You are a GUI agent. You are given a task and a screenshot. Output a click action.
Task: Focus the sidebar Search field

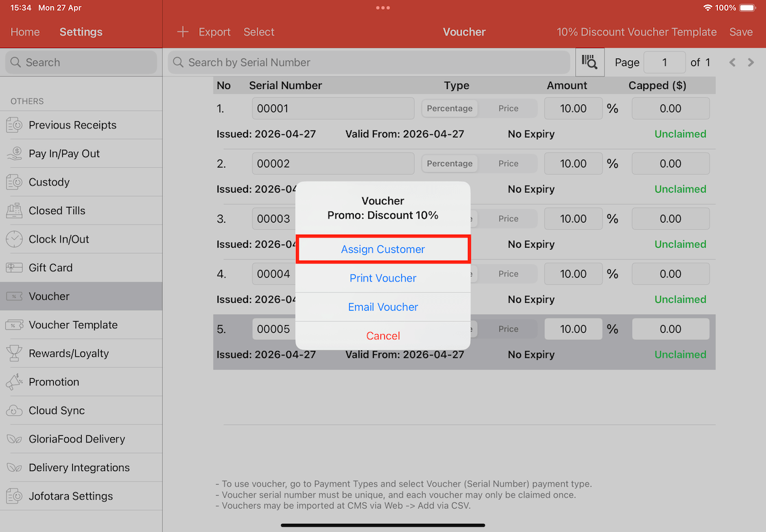tap(81, 62)
